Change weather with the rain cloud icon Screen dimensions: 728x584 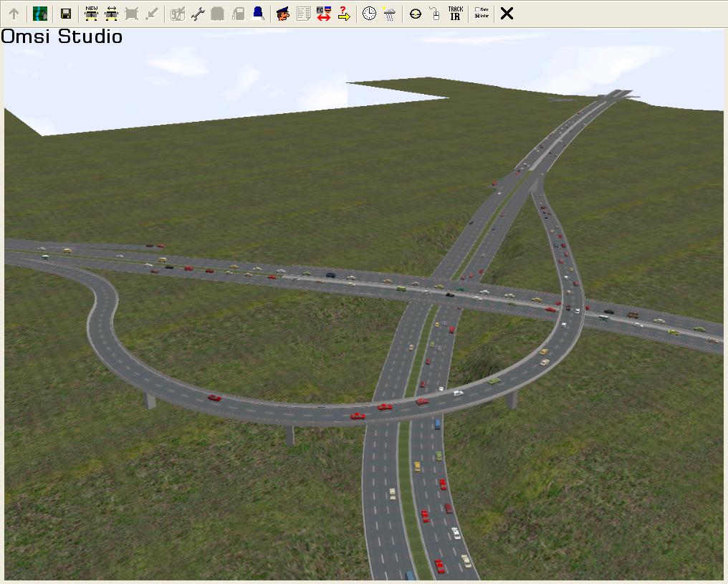click(390, 14)
